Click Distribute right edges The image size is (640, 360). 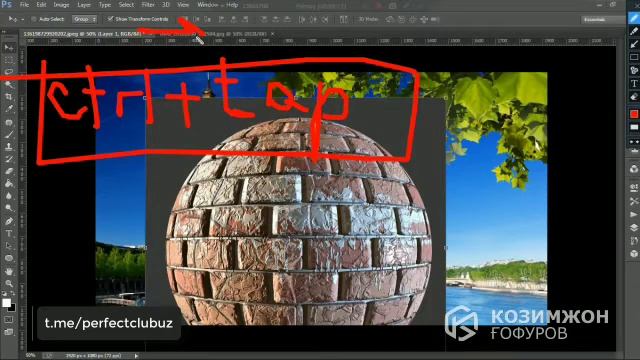tap(325, 19)
